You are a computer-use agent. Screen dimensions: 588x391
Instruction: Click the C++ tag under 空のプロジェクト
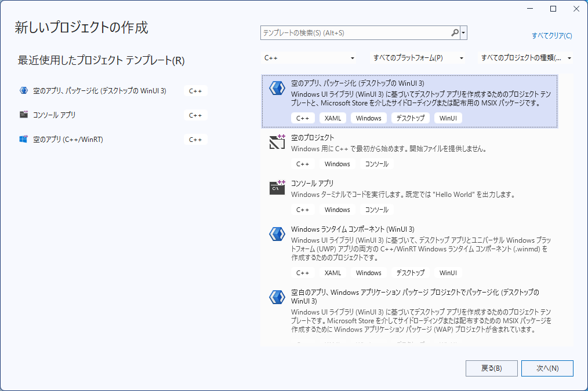(303, 164)
